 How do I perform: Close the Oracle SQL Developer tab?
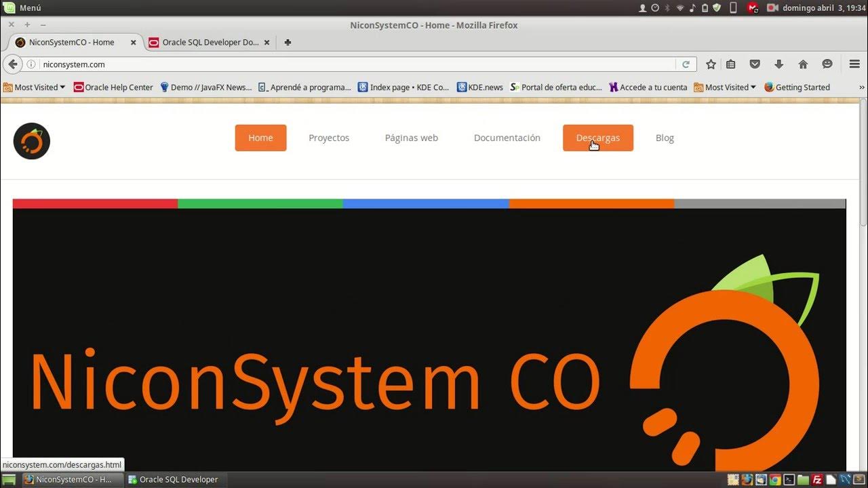tap(267, 42)
